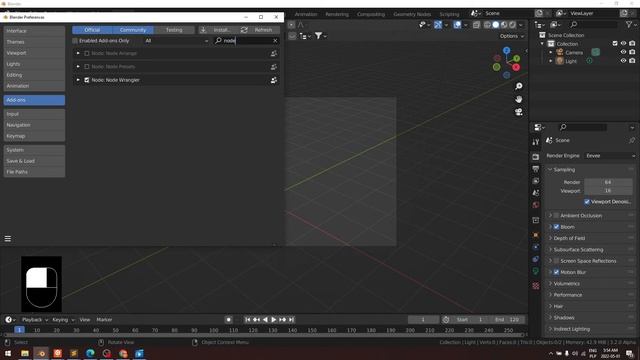The image size is (640, 360).
Task: Toggle X-ray display in viewport header
Action: coord(476,25)
